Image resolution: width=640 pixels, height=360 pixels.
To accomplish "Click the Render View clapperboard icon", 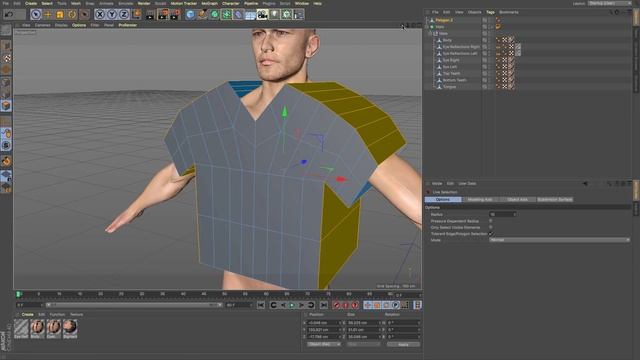I will [150, 15].
